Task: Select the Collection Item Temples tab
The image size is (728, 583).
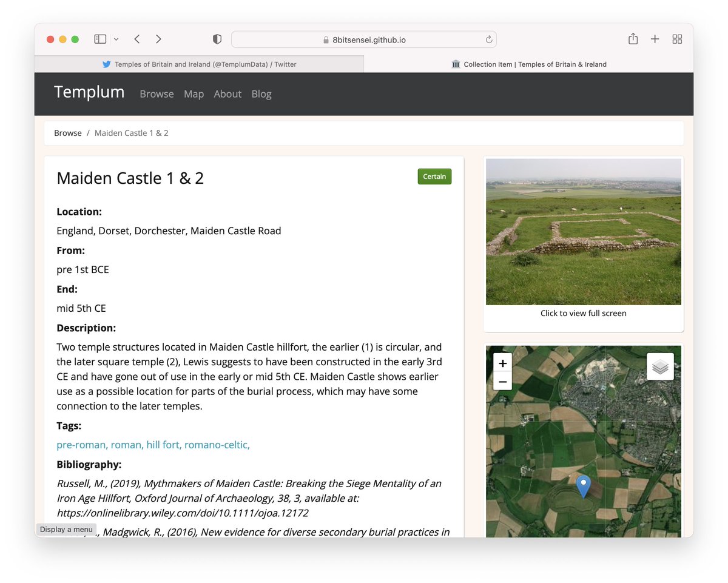Action: point(529,64)
